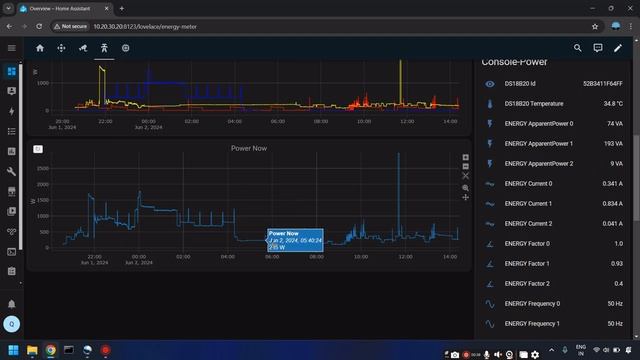
Task: Zoom out on Power Now chart
Action: click(465, 167)
